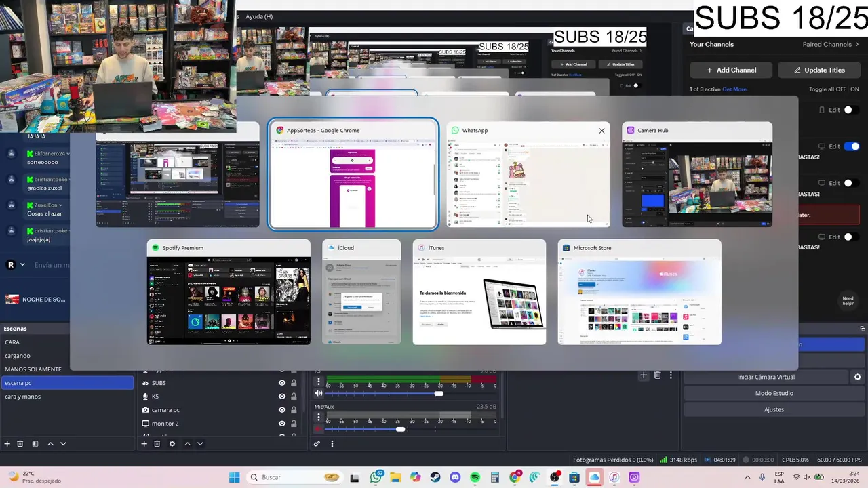Open source properties gear icon
This screenshot has width=868, height=488.
pos(172,444)
